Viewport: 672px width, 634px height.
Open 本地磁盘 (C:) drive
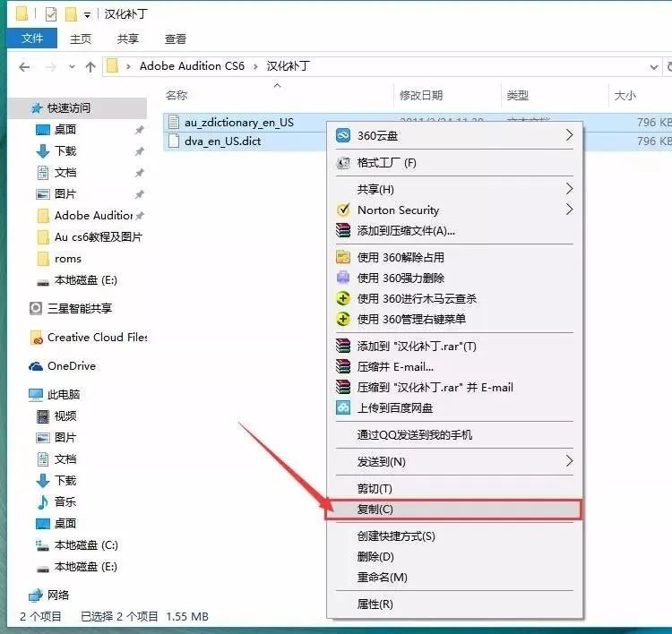(77, 544)
